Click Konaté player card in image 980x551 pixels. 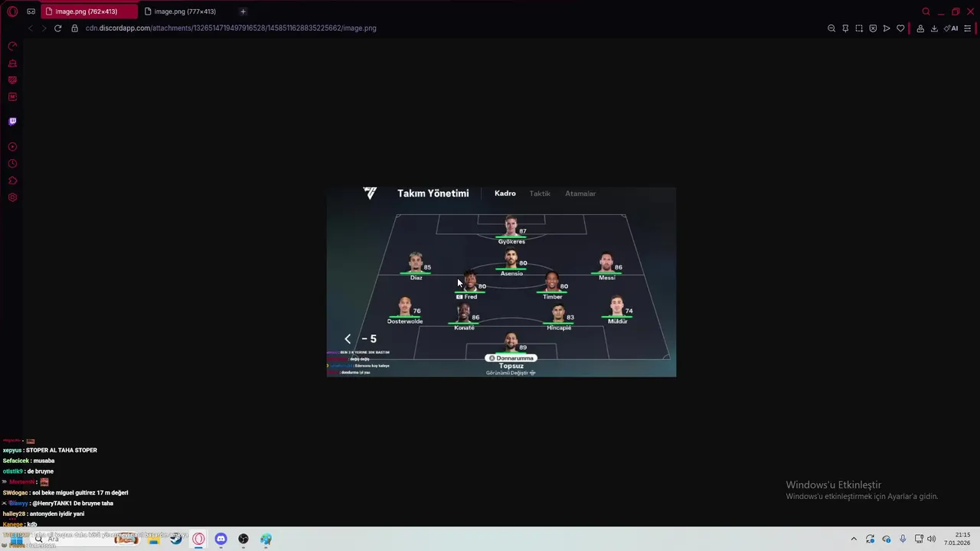click(x=464, y=317)
